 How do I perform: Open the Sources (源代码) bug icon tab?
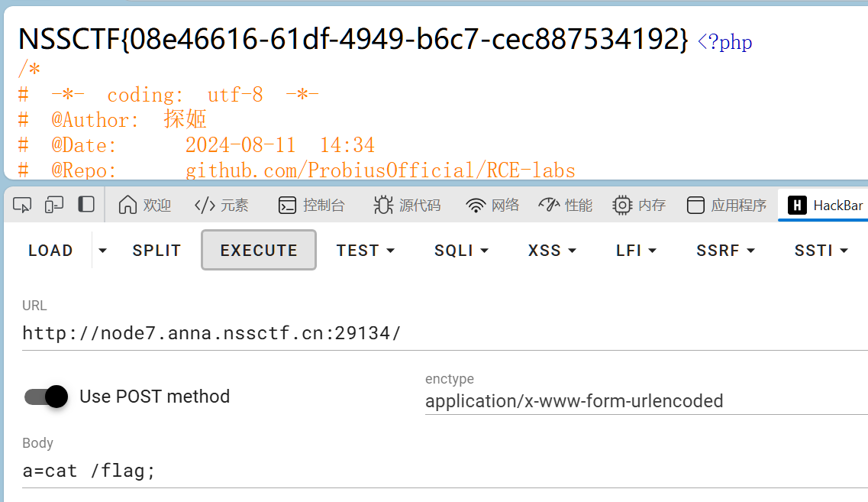pos(407,205)
